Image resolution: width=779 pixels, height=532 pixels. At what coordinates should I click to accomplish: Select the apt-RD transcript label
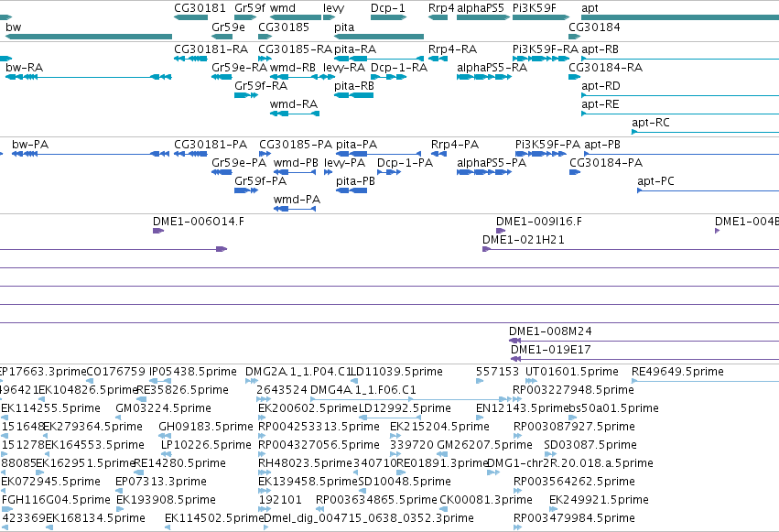[x=600, y=85]
